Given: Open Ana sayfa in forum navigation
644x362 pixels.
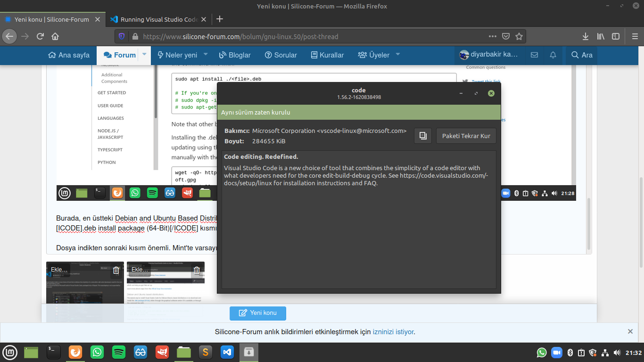Looking at the screenshot, I should pyautogui.click(x=69, y=55).
